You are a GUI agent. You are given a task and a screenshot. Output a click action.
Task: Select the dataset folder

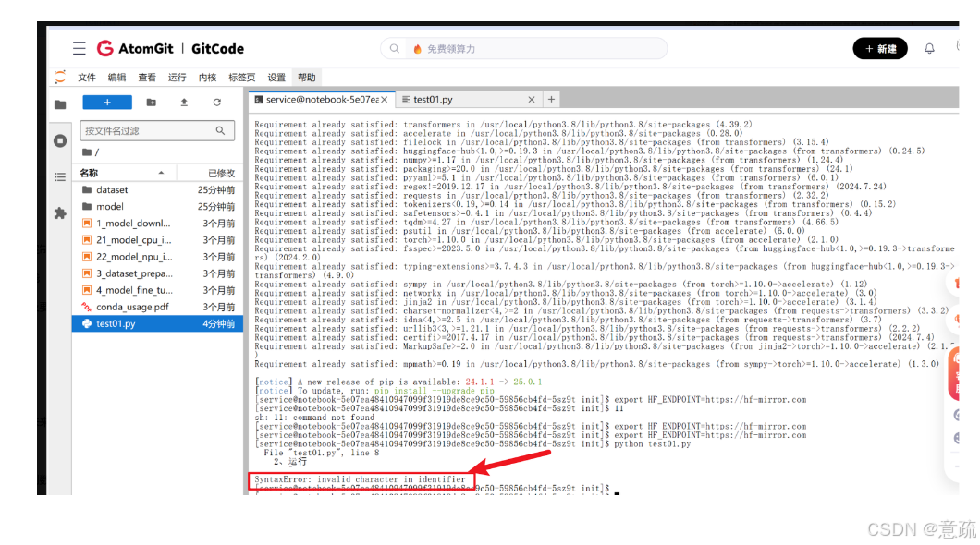[157, 189]
